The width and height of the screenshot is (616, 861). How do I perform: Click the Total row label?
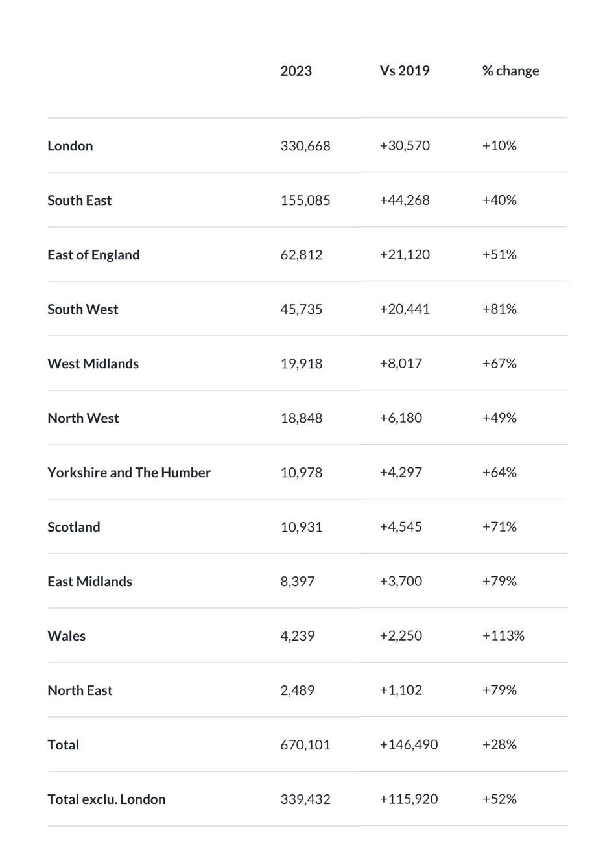pos(63,745)
